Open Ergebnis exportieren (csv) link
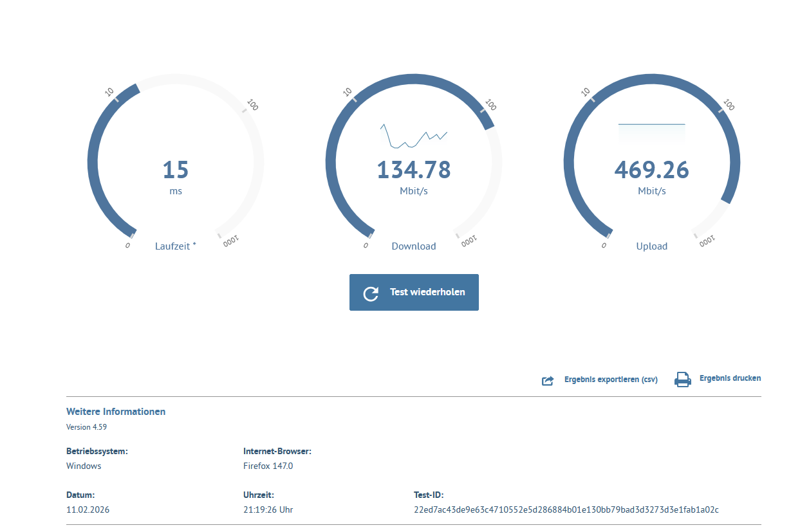800x532 pixels. click(611, 380)
